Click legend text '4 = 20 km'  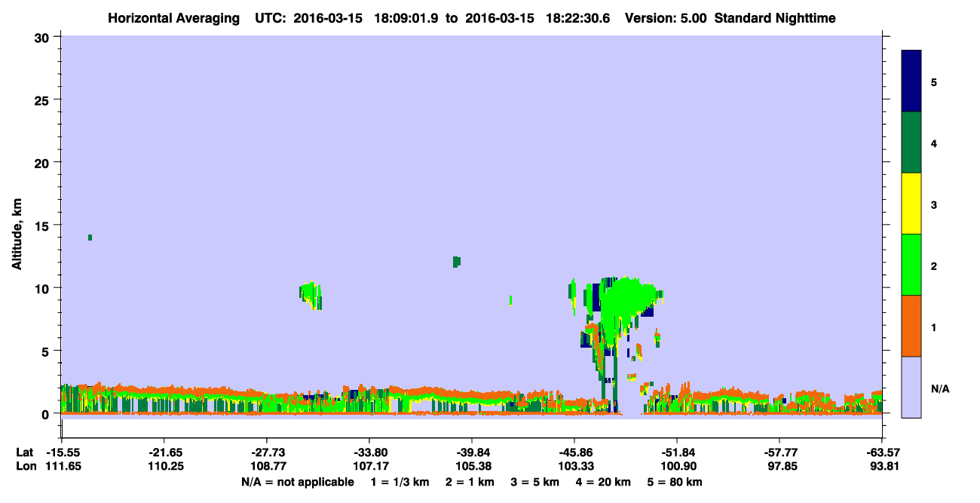pos(603,482)
